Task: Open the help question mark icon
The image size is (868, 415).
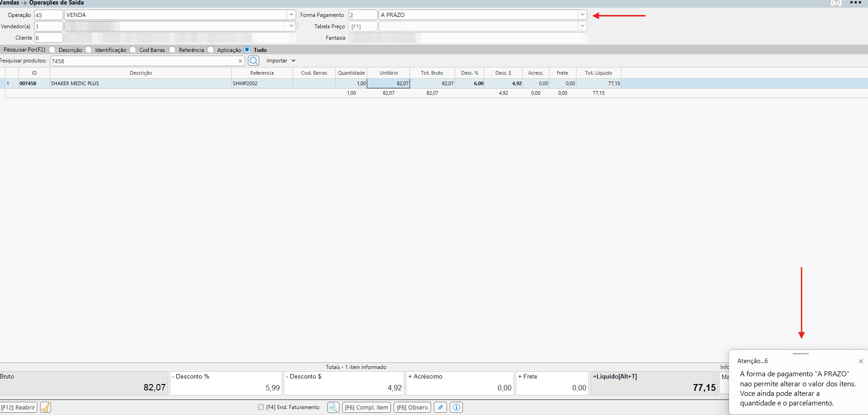Action: pyautogui.click(x=836, y=3)
